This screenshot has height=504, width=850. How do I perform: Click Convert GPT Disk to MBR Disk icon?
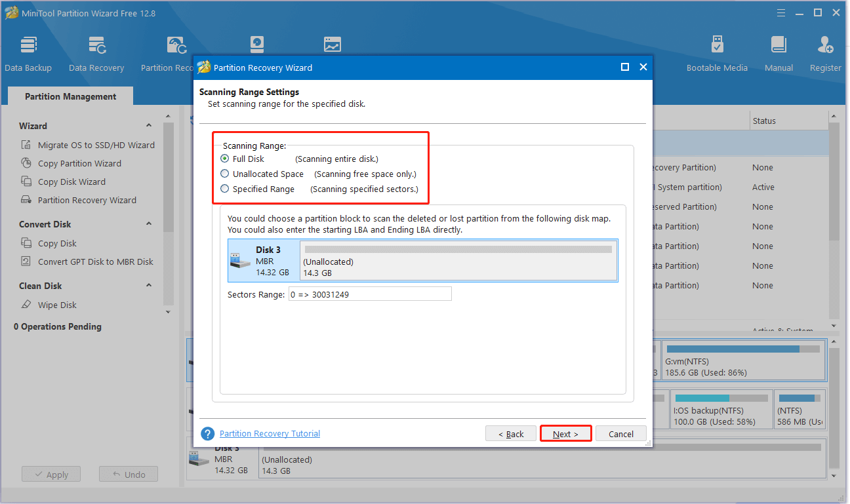(x=26, y=262)
